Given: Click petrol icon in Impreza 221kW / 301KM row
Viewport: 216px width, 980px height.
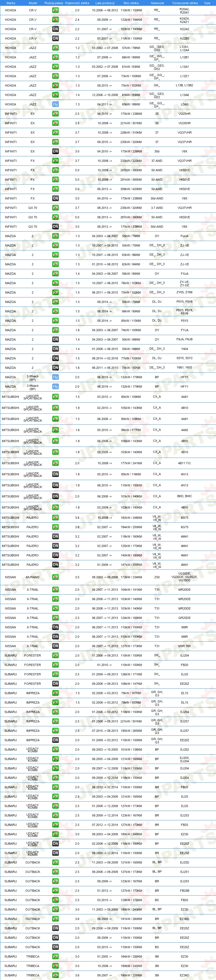Looking at the screenshot, I should click(56, 721).
